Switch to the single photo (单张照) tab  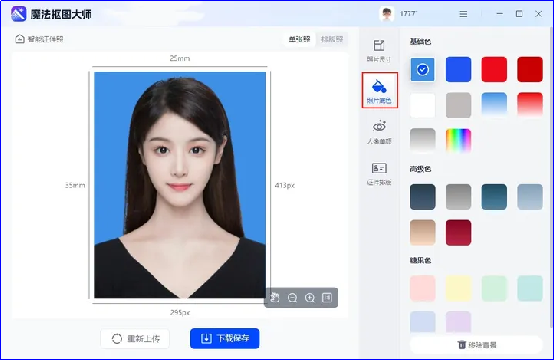point(299,39)
